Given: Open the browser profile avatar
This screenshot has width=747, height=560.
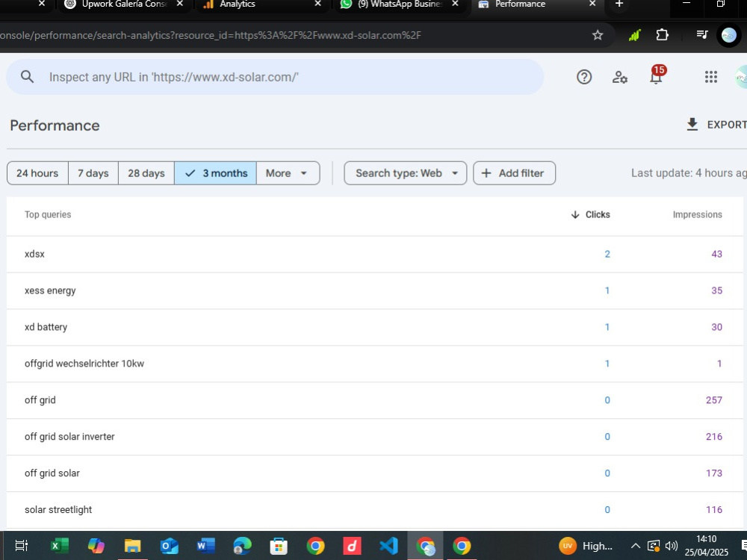Looking at the screenshot, I should pos(729,35).
